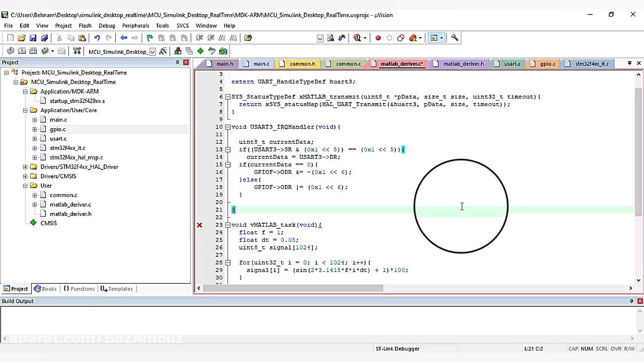The height and width of the screenshot is (362, 644).
Task: Open the debug session dropdown arrow
Action: (x=364, y=38)
